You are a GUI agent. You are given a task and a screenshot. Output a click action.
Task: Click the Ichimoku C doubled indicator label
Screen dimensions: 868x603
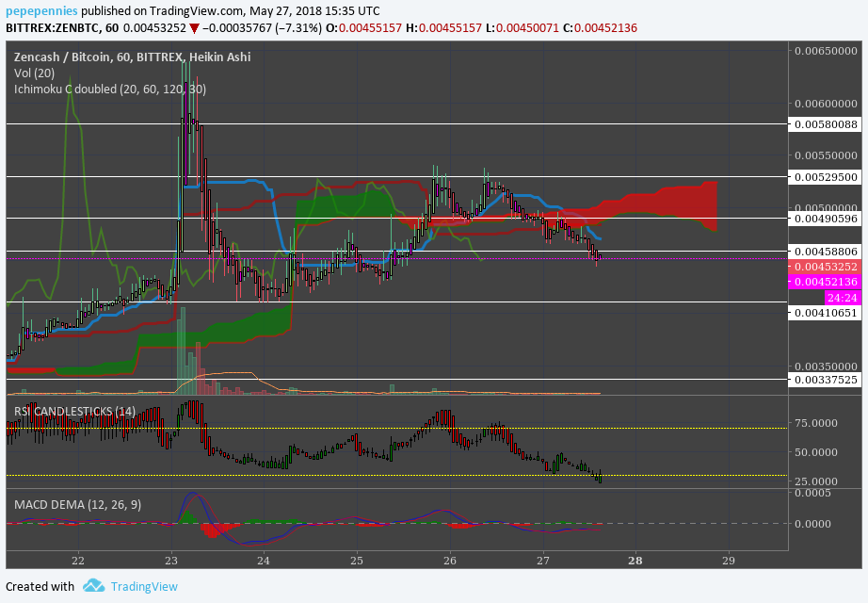click(x=110, y=90)
